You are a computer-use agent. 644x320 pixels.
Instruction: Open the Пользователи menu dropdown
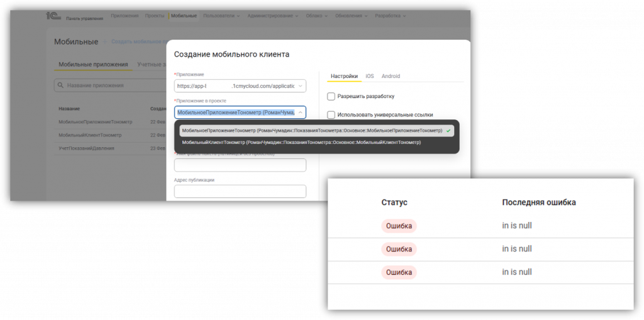[x=221, y=16]
